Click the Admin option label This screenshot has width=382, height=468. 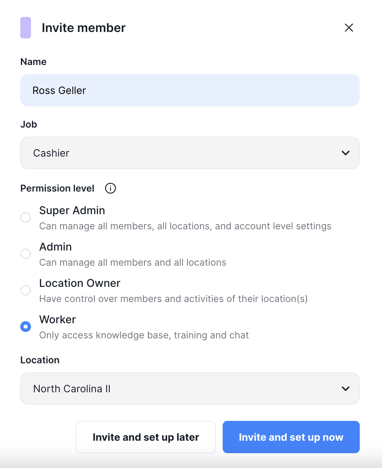[x=55, y=247]
